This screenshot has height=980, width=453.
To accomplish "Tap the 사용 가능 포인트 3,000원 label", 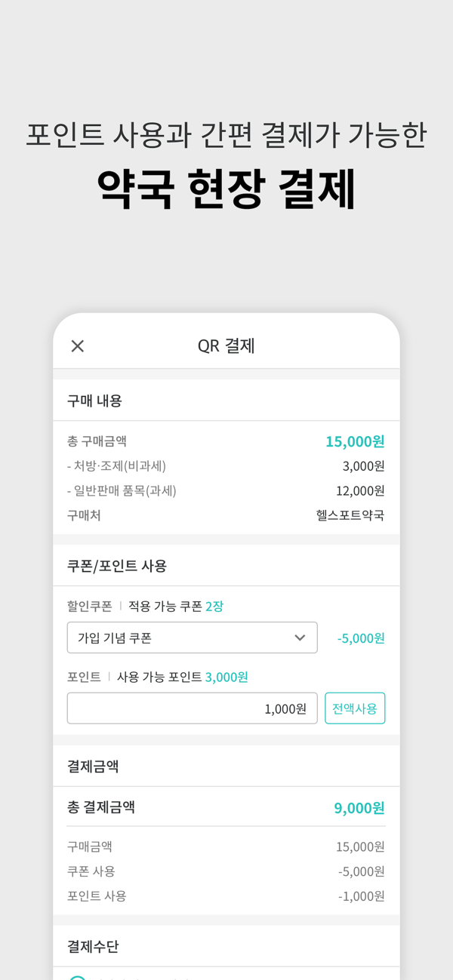I will click(x=183, y=677).
